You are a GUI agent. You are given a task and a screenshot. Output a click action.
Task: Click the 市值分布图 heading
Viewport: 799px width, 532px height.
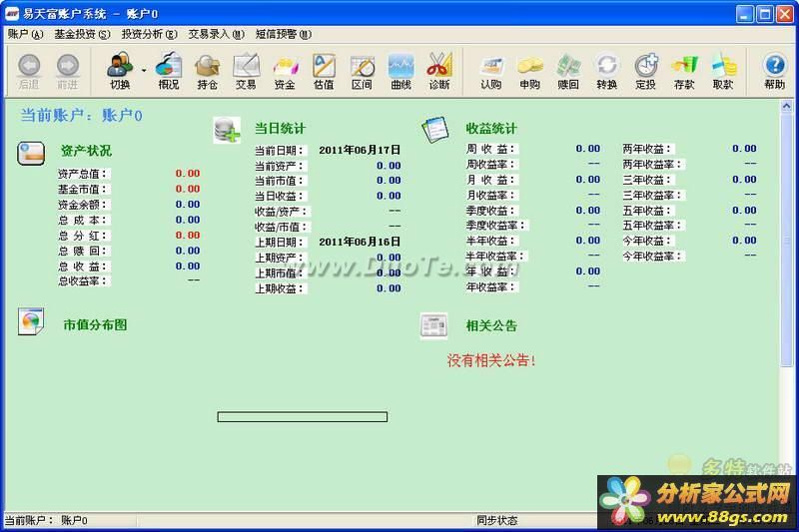tap(95, 324)
